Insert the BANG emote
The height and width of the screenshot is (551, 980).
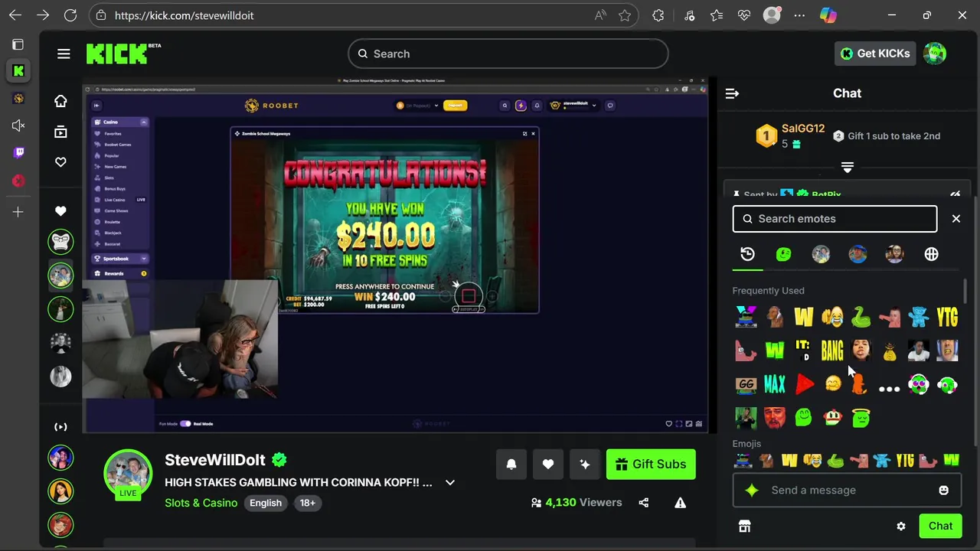831,350
